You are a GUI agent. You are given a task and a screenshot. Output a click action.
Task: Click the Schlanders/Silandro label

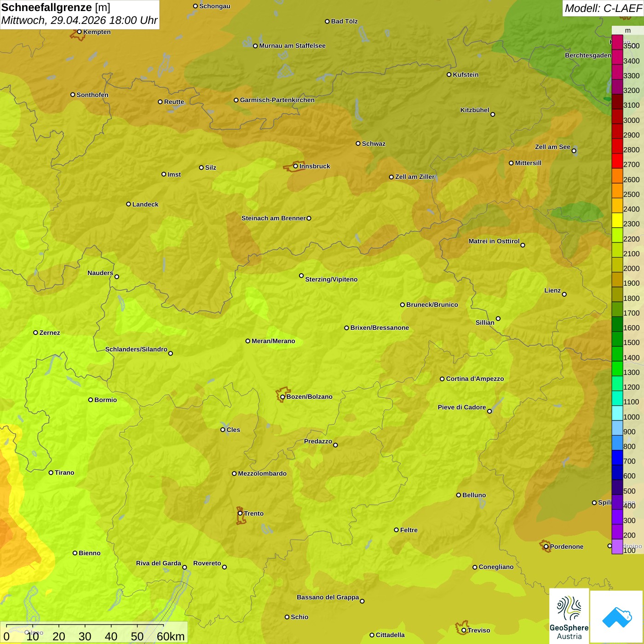coord(136,349)
